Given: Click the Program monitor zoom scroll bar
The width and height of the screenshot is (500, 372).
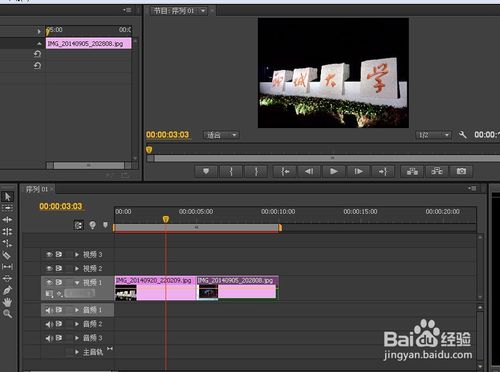Looking at the screenshot, I should coord(327,158).
